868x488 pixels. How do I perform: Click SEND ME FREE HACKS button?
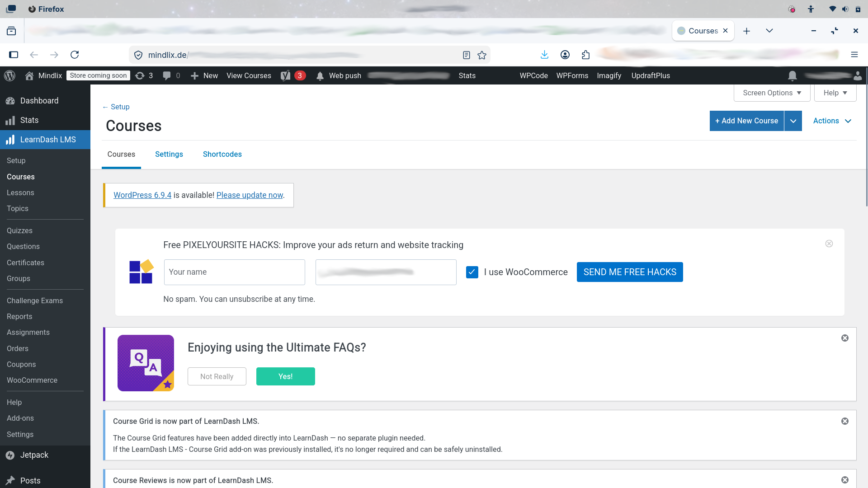[629, 272]
